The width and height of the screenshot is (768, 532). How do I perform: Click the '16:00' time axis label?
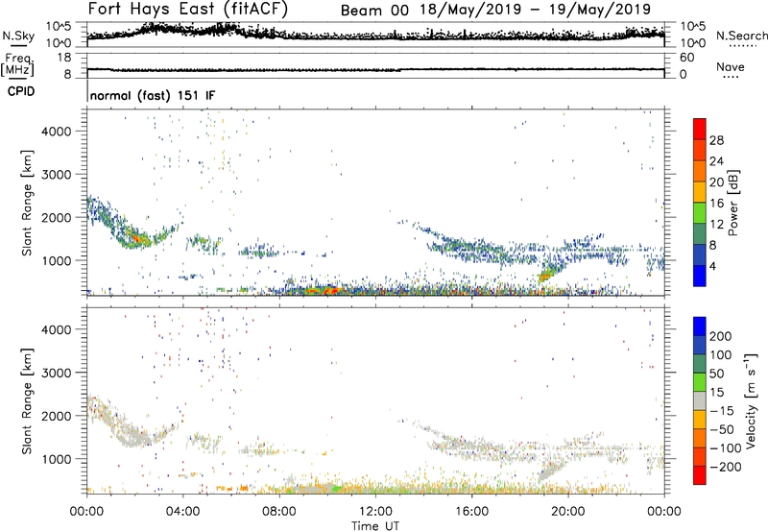point(471,512)
